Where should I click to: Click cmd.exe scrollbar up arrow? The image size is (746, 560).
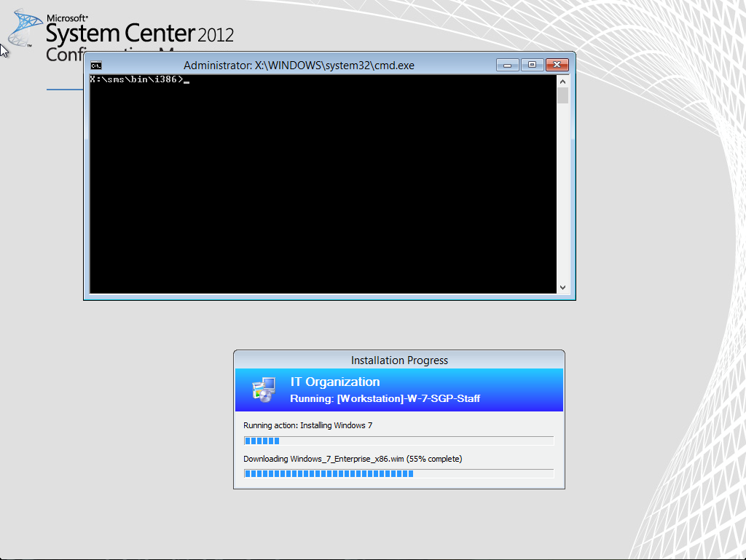(562, 82)
